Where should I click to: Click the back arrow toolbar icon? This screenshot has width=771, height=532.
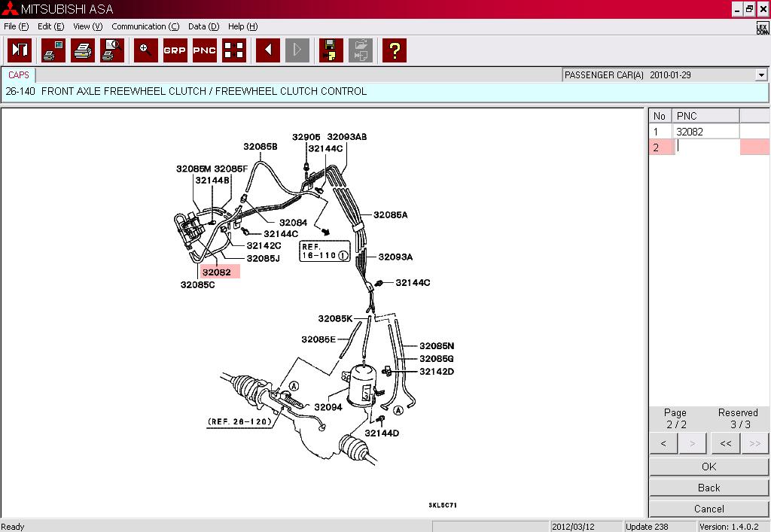(268, 50)
